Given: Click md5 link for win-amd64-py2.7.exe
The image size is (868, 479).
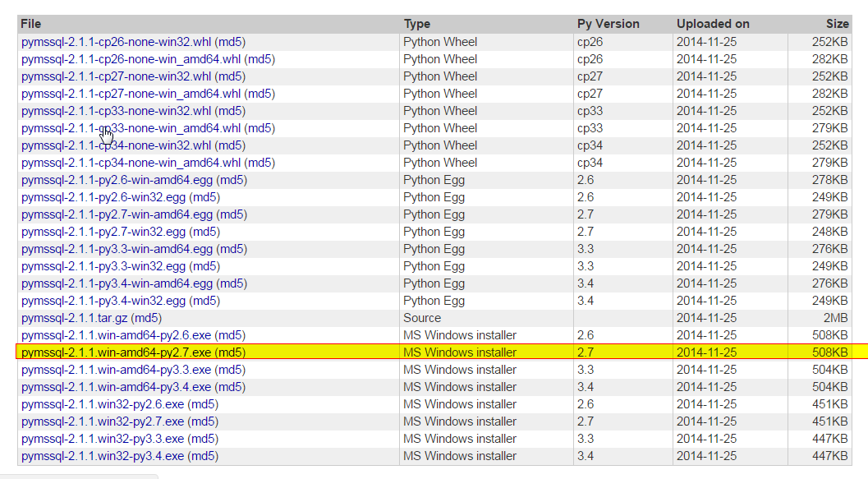Looking at the screenshot, I should (x=230, y=352).
